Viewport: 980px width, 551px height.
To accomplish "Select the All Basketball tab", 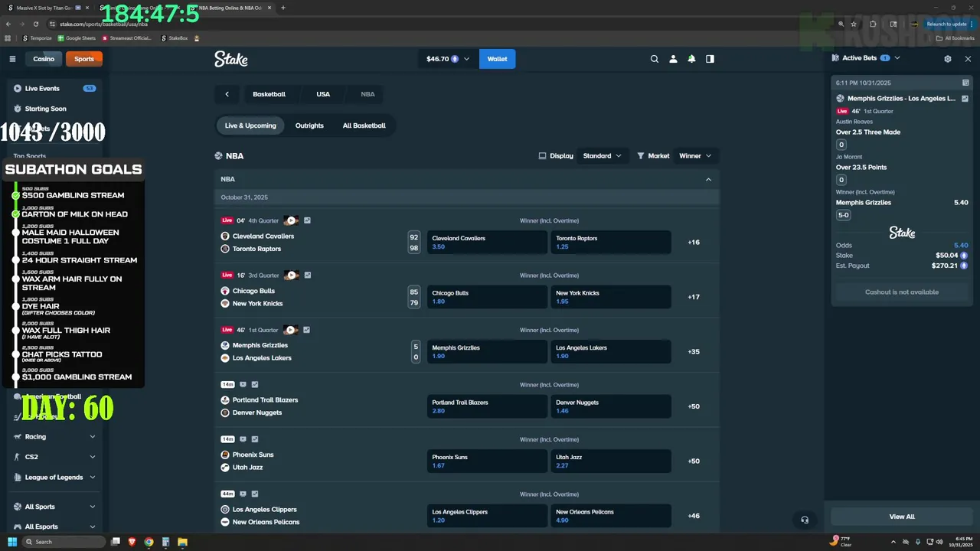I will pos(364,126).
